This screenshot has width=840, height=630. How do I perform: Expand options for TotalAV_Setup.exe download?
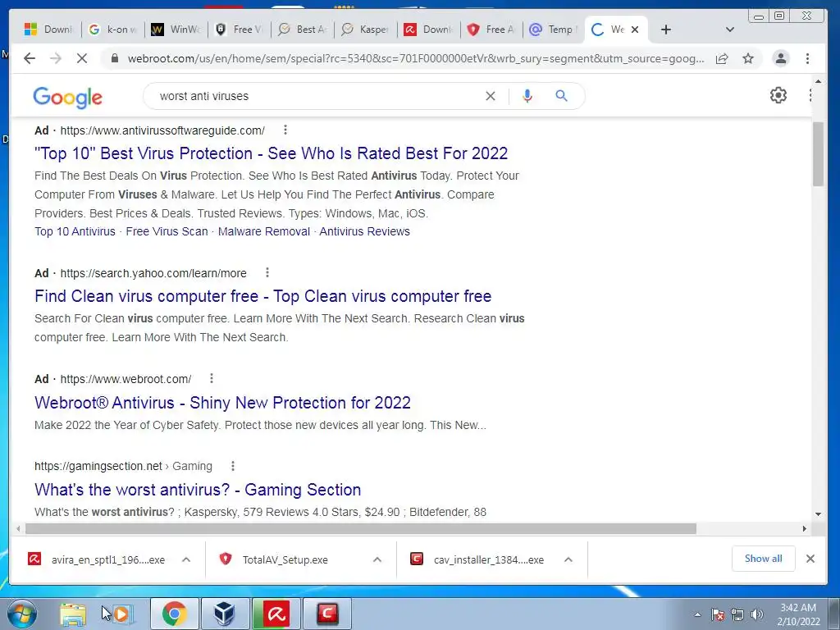point(377,559)
